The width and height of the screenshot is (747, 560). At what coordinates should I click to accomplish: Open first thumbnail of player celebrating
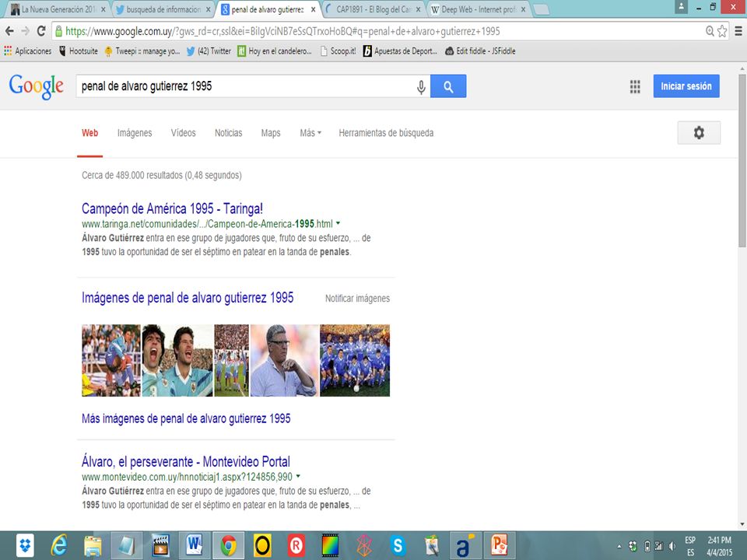click(111, 360)
